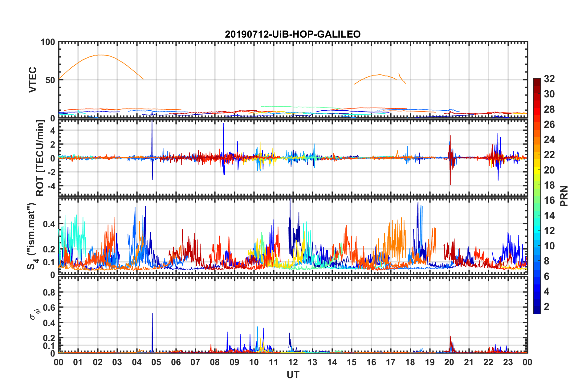Click the 20 hour tick on UT axis

click(x=449, y=362)
